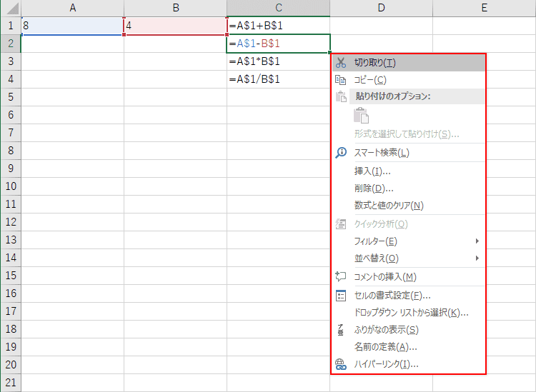Select コメントの挿入(M) menu entry

pyautogui.click(x=409, y=276)
